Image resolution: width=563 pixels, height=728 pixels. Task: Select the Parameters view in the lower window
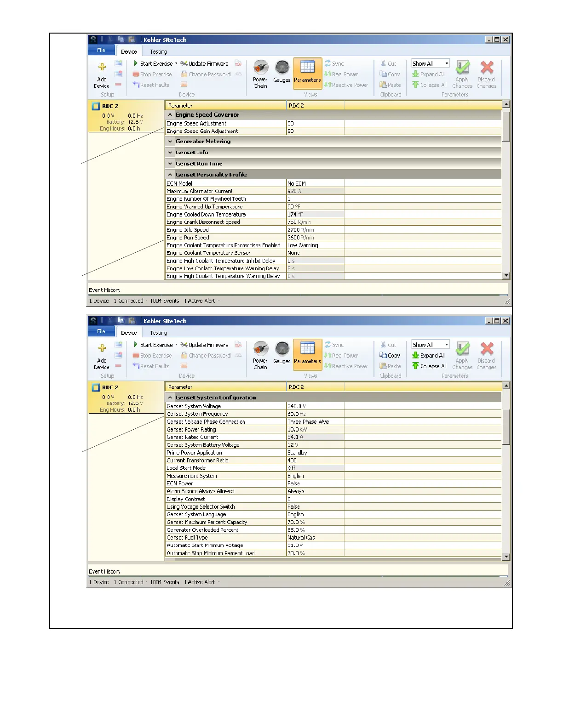(x=307, y=353)
